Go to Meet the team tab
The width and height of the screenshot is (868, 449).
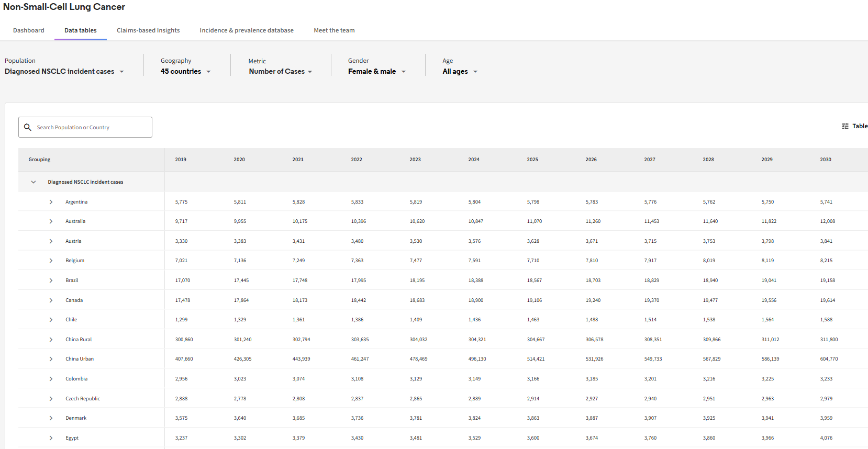click(x=334, y=30)
